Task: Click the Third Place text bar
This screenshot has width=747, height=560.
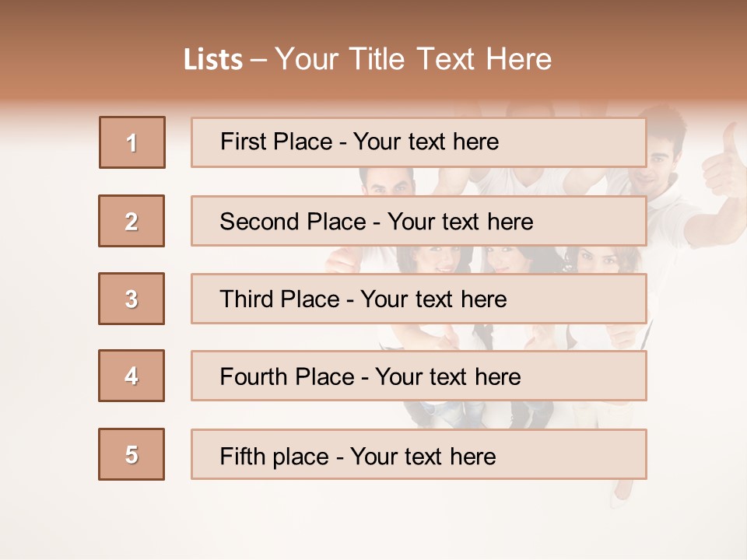Action: (x=419, y=299)
